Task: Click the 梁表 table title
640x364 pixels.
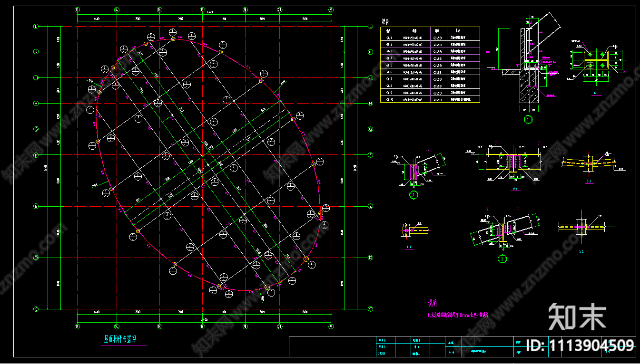Action: click(386, 21)
